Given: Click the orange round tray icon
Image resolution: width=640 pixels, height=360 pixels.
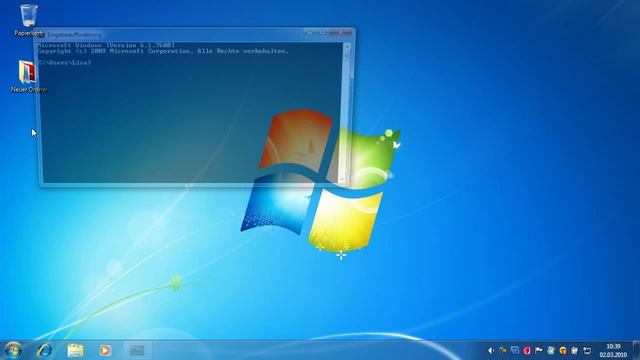Looking at the screenshot, I should (563, 350).
